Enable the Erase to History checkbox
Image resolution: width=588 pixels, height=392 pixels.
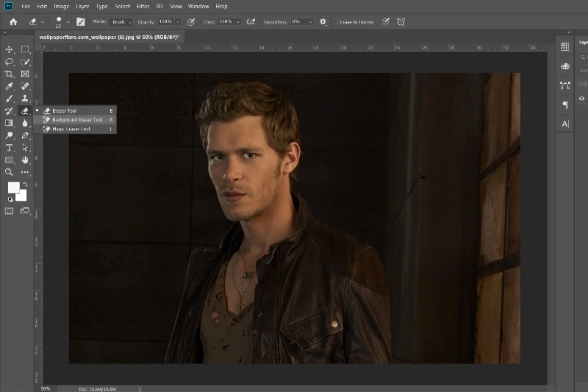(336, 22)
